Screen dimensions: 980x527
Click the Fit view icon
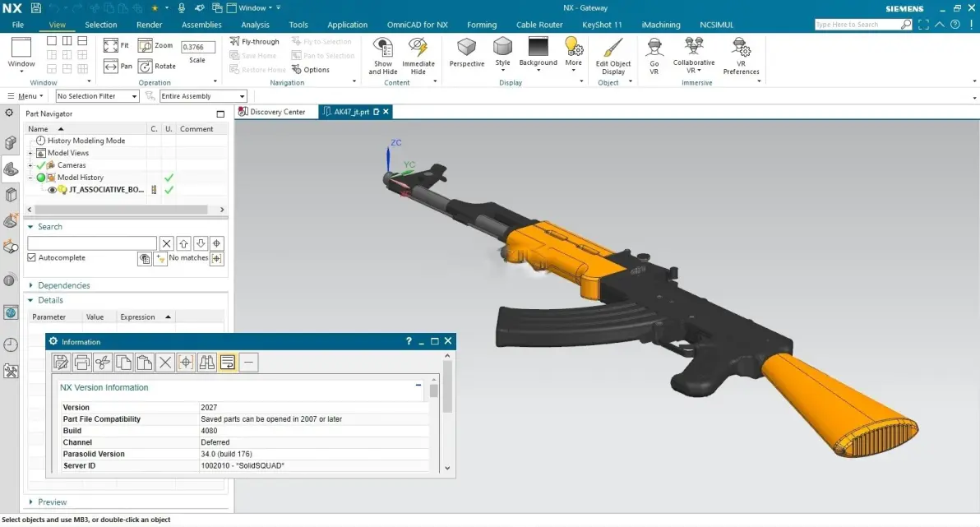[x=111, y=46]
